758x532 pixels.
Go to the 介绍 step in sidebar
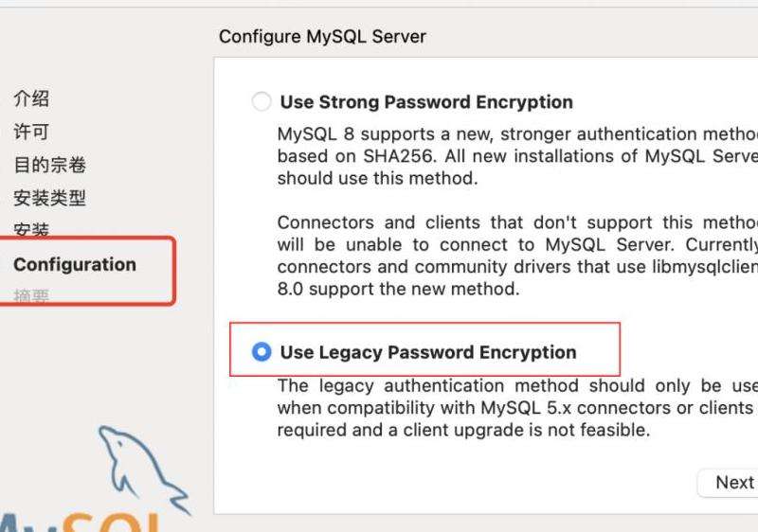coord(31,98)
